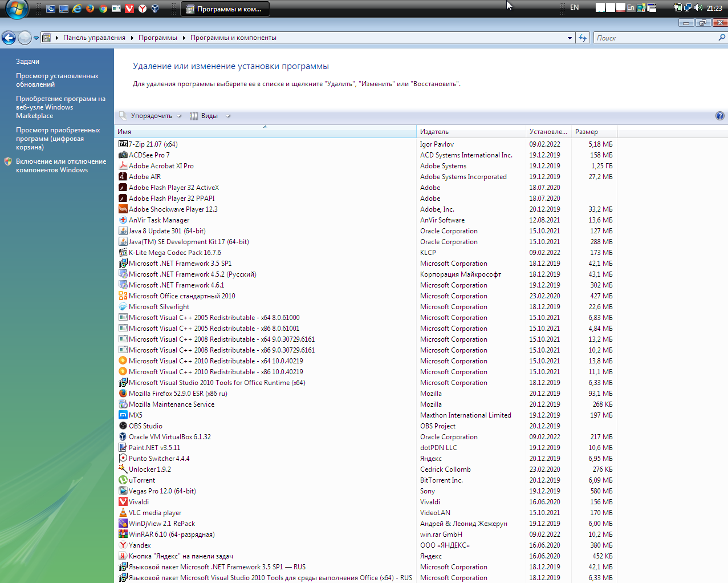Click the Adobe Acrobat XI Pro icon
This screenshot has width=728, height=583.
click(x=123, y=166)
